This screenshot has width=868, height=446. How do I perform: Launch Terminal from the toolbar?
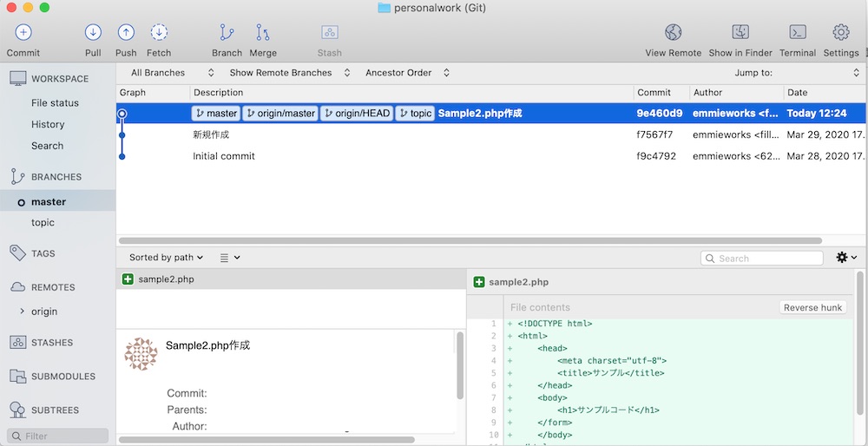[798, 33]
